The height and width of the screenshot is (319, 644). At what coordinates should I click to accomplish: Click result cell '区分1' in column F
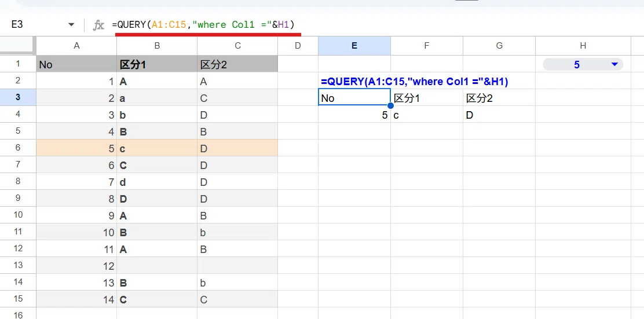(x=427, y=98)
